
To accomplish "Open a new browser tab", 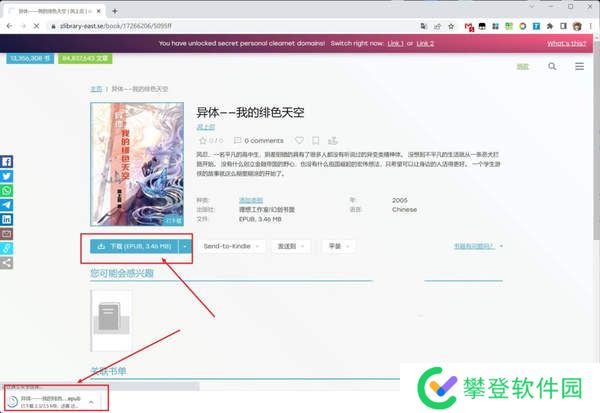I will [x=114, y=11].
